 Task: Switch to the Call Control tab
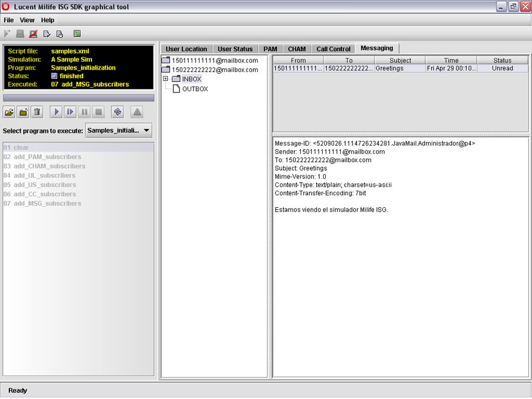point(333,49)
